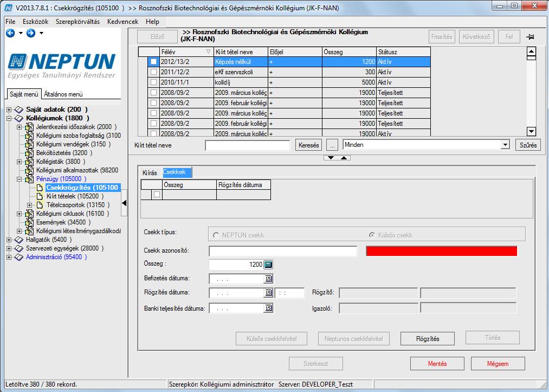Click the Kollégiumok (1800) book icon
The width and height of the screenshot is (549, 392).
19,118
